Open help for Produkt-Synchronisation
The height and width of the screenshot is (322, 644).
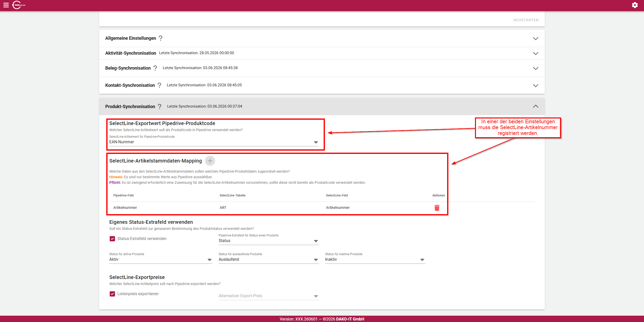(159, 107)
